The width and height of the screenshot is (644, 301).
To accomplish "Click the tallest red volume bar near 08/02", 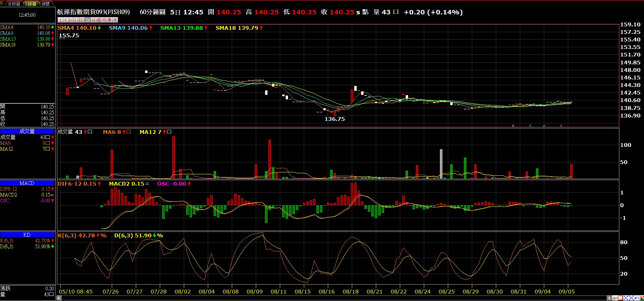I will tap(174, 157).
